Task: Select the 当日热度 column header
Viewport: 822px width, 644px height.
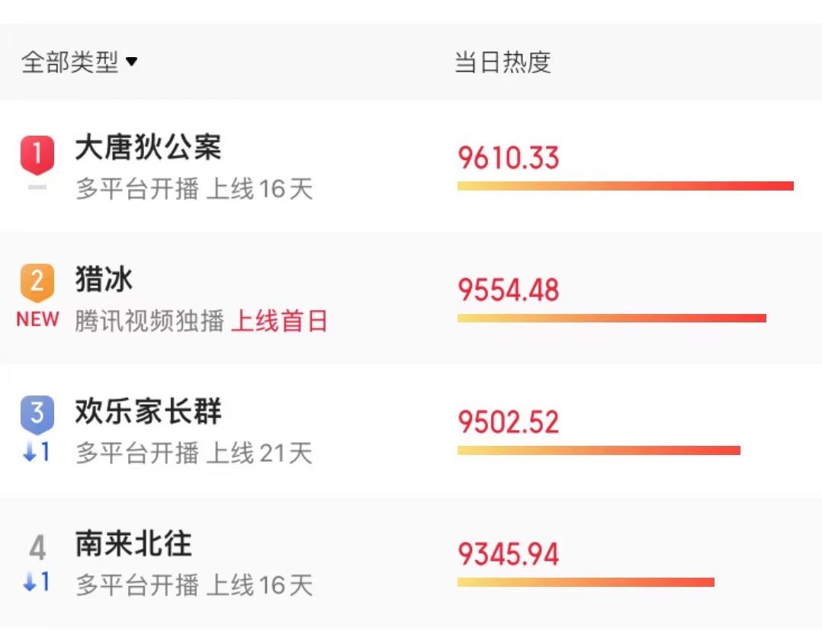Action: coord(503,62)
